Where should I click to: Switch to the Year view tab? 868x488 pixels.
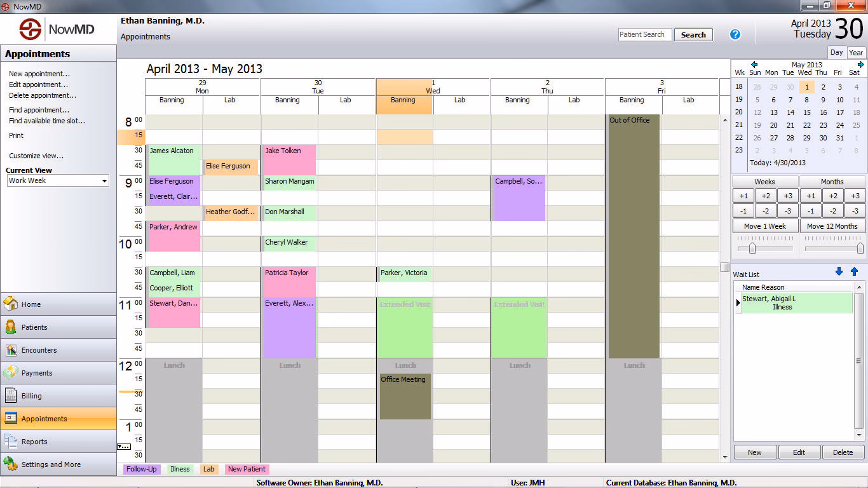tap(857, 53)
